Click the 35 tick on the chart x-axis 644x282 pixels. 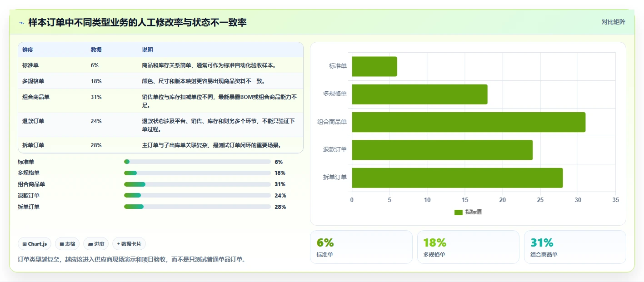(615, 200)
